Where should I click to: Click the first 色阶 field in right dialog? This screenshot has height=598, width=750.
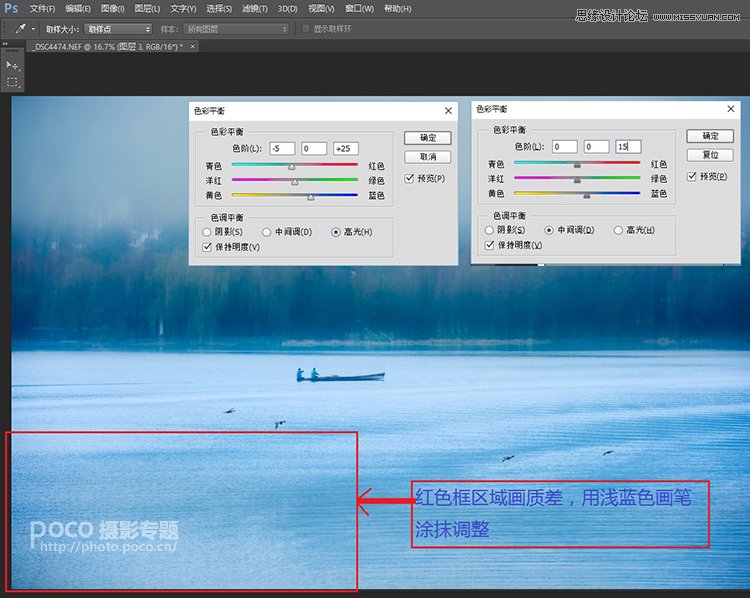(564, 146)
